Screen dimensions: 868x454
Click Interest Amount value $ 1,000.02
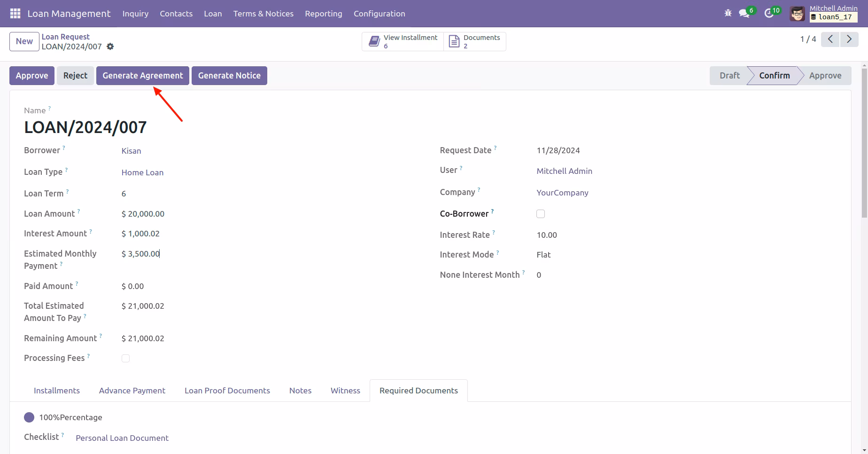point(140,234)
